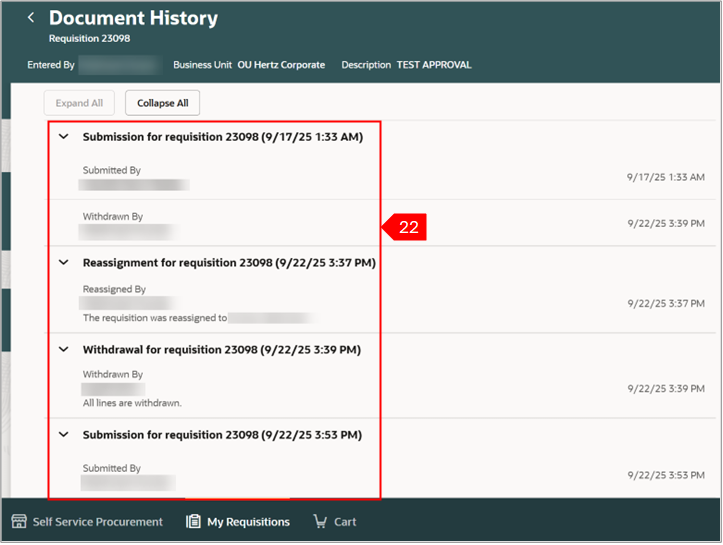Click the OU Hertz Corporate business unit value
Screen dimensions: 723x545
tap(281, 65)
